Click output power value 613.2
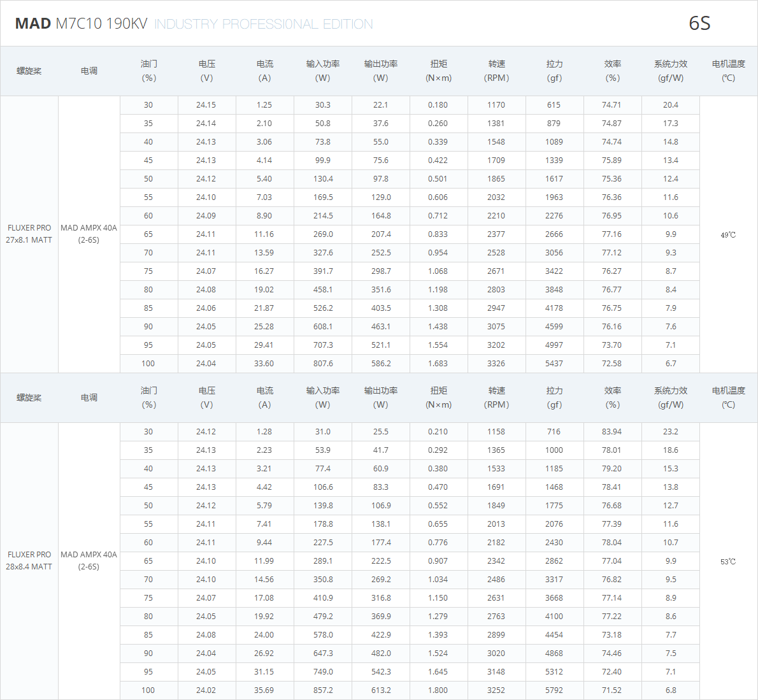Viewport: 758px width, 700px height. click(381, 690)
